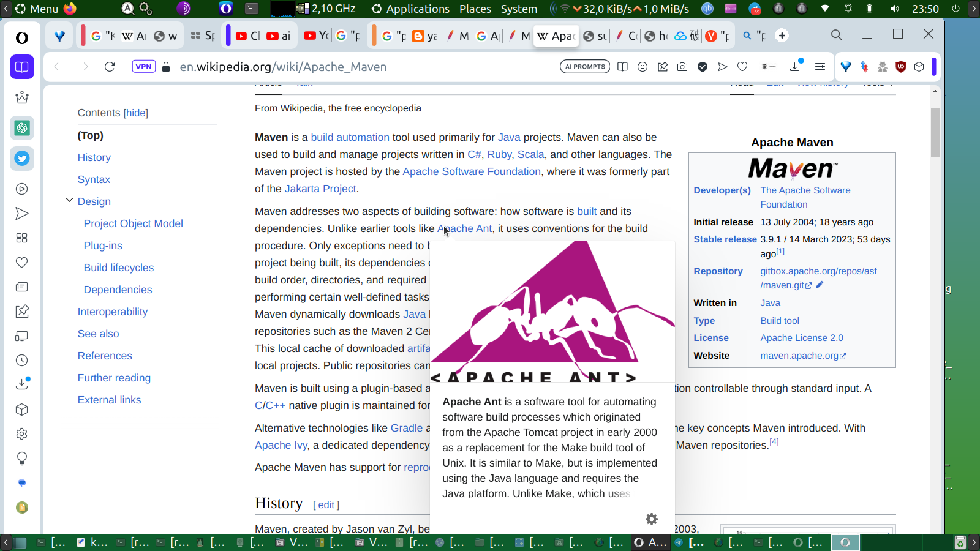This screenshot has height=551, width=980.
Task: Go to Project Object Model section
Action: point(134,223)
